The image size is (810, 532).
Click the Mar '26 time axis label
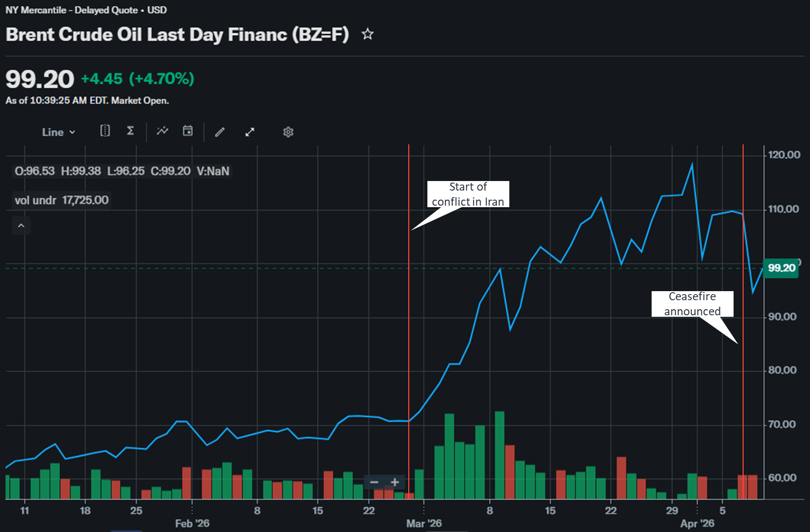(424, 523)
